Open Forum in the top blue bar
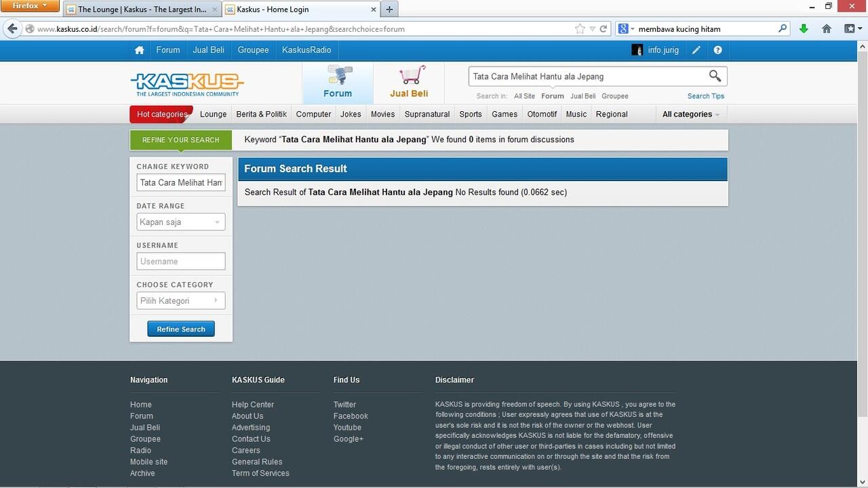 [x=168, y=50]
